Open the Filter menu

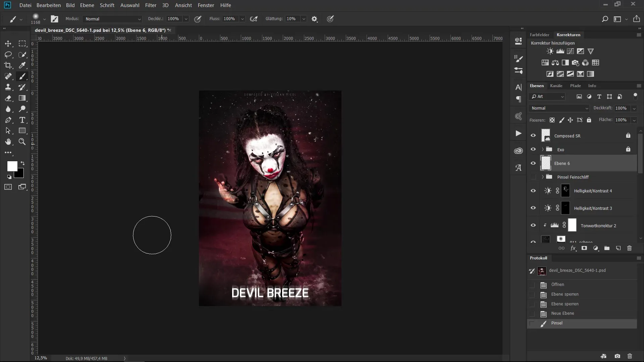(x=151, y=5)
